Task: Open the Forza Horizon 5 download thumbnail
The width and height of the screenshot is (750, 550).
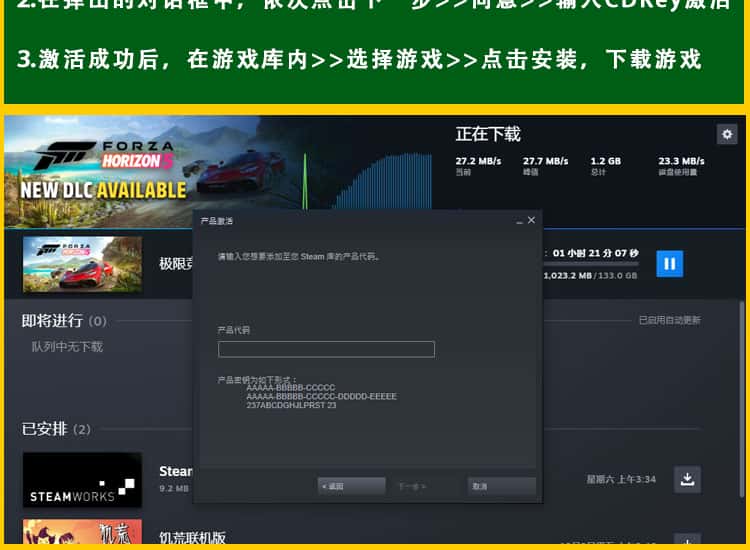Action: (82, 264)
